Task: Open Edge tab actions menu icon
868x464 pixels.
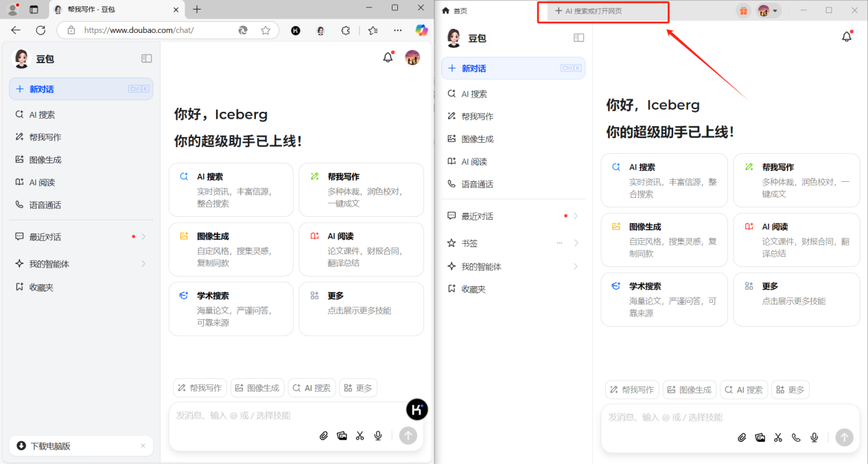Action: 34,10
